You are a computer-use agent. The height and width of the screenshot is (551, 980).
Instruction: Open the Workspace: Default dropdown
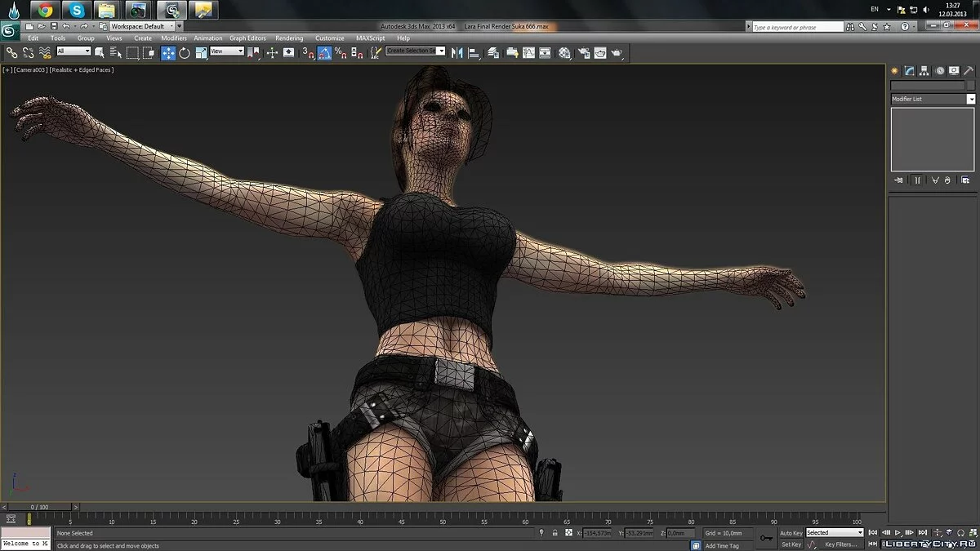[x=143, y=26]
